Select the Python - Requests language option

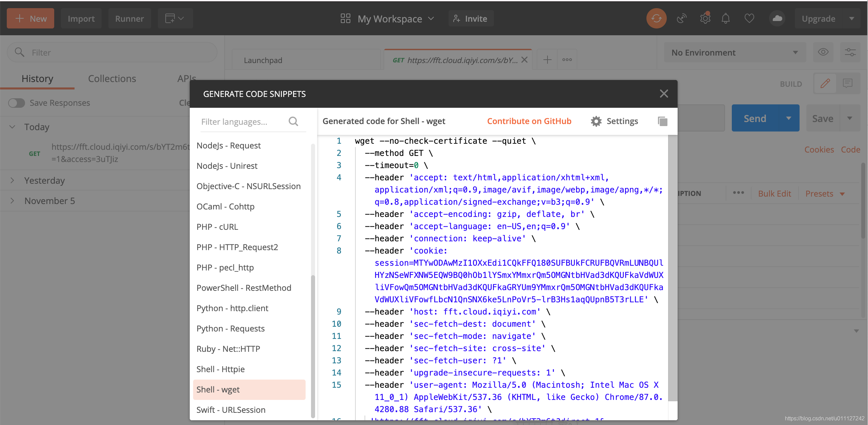tap(230, 329)
